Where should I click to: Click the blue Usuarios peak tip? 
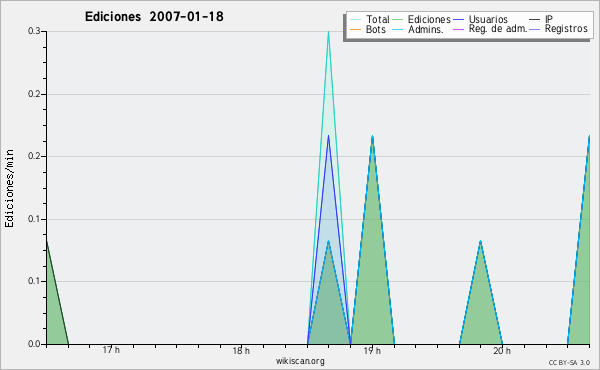[x=328, y=136]
